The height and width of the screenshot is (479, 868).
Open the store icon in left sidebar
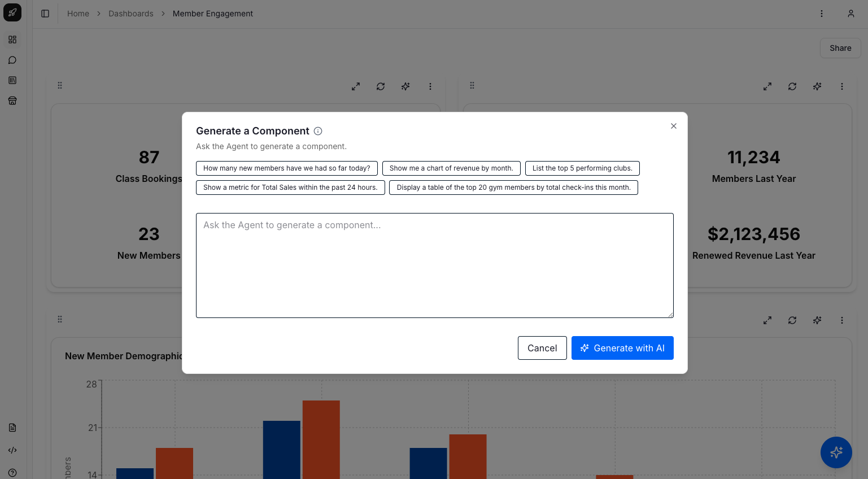click(x=12, y=101)
